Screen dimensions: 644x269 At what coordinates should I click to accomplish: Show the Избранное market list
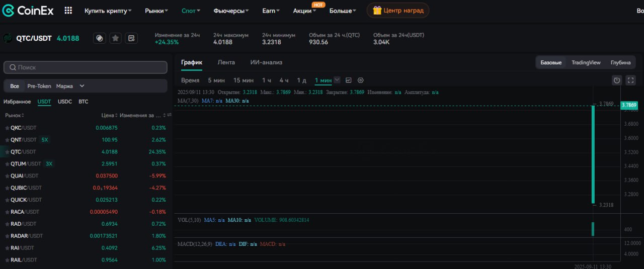point(17,102)
